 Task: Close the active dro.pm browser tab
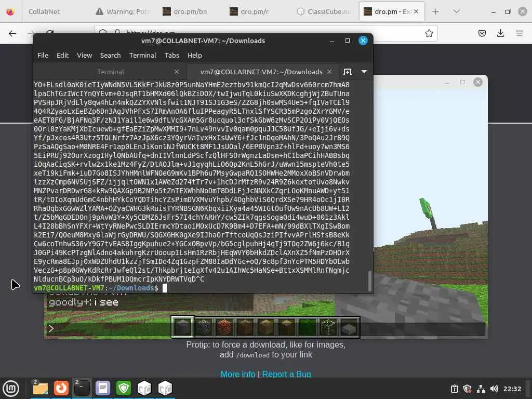pyautogui.click(x=416, y=11)
